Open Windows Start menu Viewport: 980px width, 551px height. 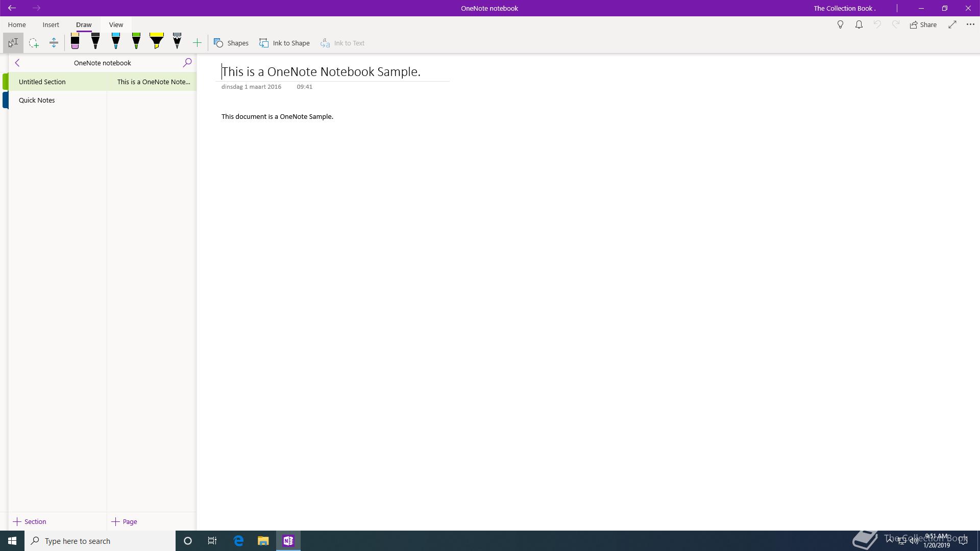click(x=12, y=541)
